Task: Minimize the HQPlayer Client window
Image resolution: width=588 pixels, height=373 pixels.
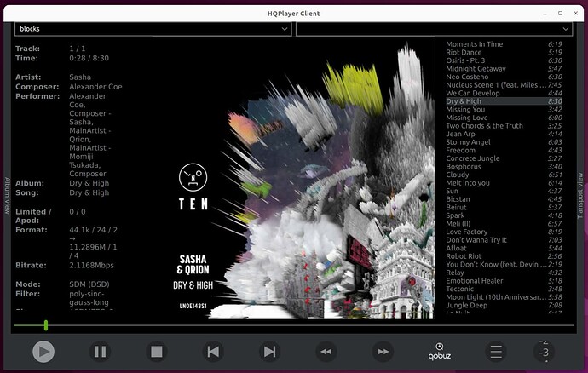Action: click(545, 14)
